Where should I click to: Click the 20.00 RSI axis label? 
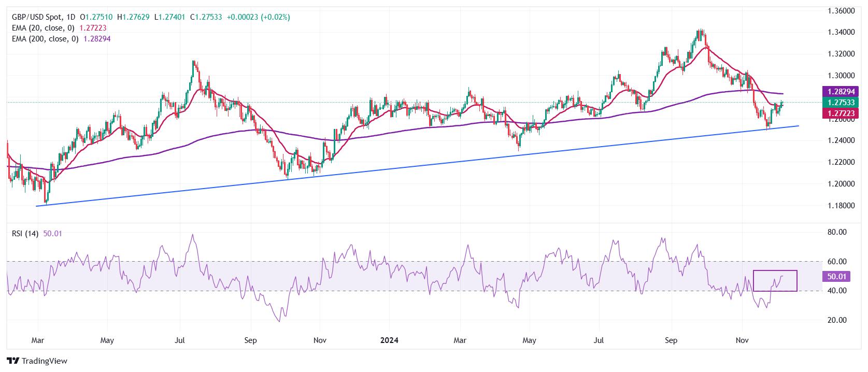[837, 320]
